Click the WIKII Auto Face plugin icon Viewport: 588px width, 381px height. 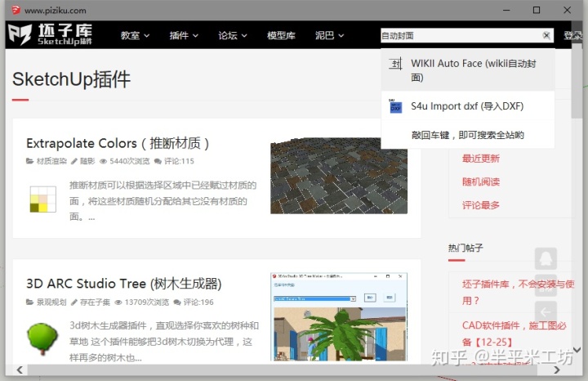pyautogui.click(x=395, y=64)
